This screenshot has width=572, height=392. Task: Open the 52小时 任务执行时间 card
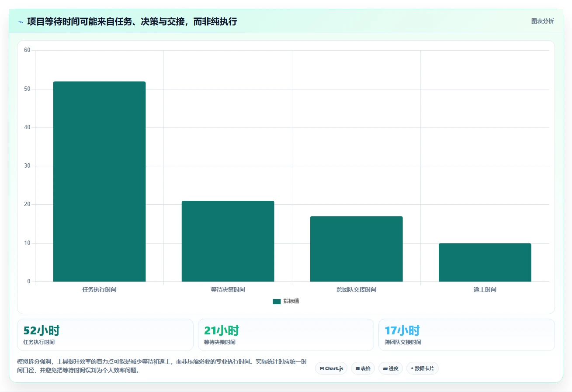[x=105, y=335]
